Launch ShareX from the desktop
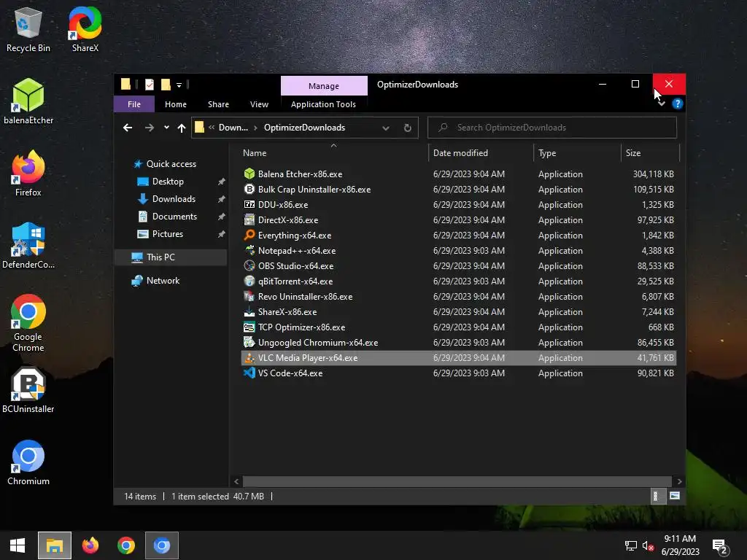This screenshot has height=560, width=747. coord(85,29)
